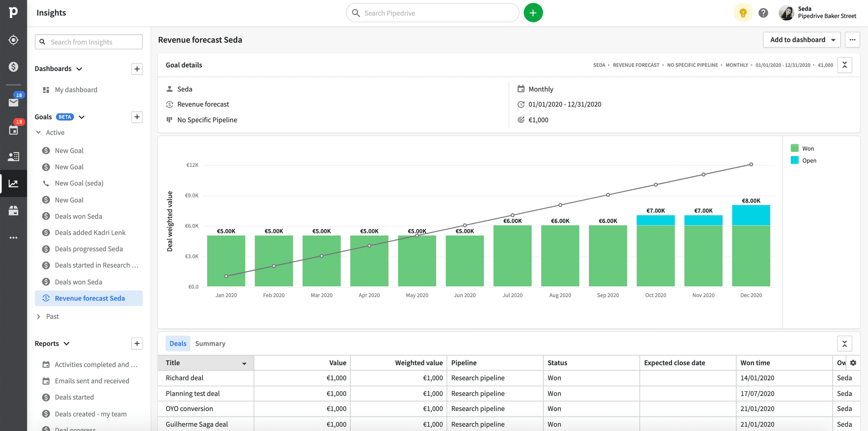The width and height of the screenshot is (868, 431).
Task: Open Deals added Kadri Lenk goal
Action: click(x=90, y=233)
